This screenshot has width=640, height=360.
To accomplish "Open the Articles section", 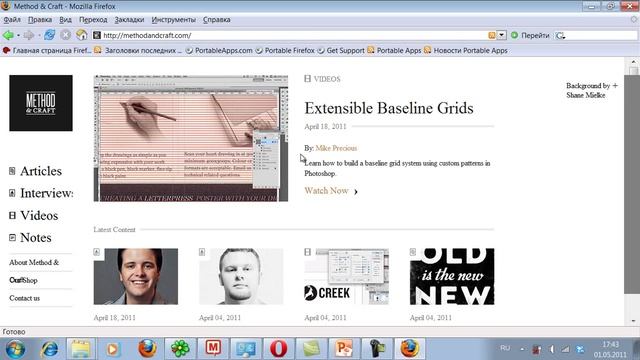I will (x=36, y=171).
